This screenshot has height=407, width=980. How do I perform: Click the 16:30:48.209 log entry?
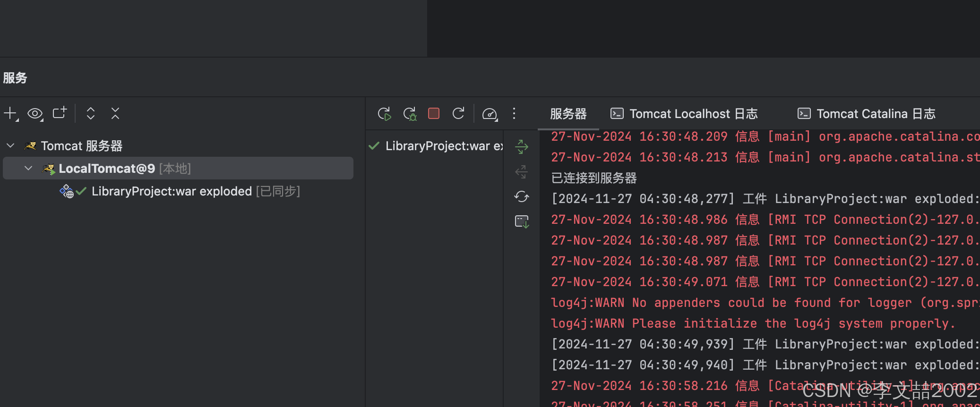(x=765, y=136)
